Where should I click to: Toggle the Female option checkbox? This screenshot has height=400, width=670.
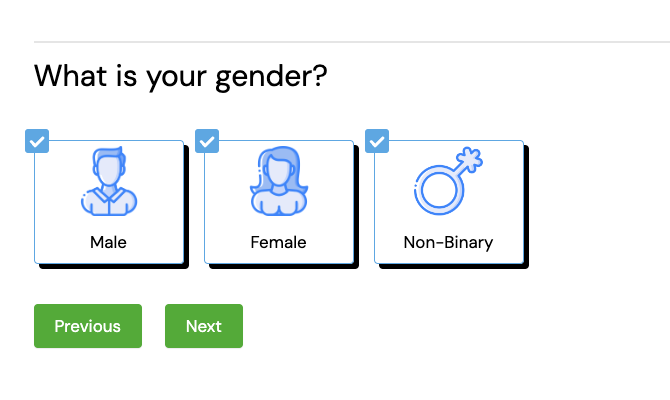coord(207,142)
